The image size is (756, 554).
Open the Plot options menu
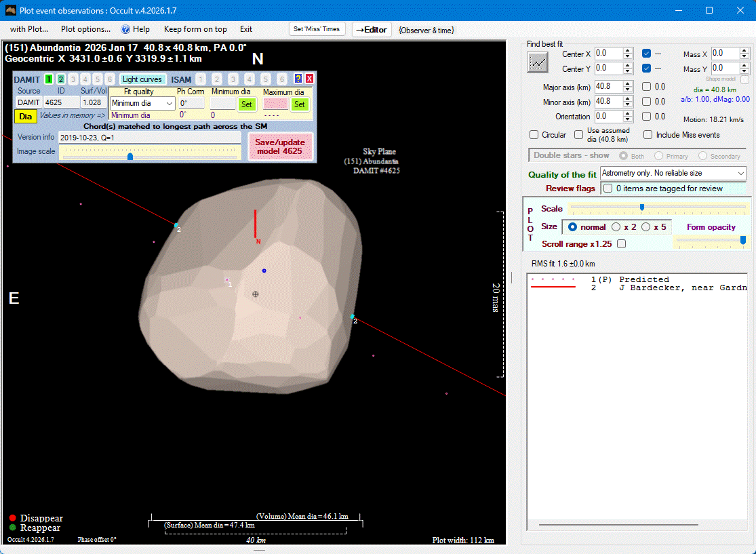click(x=85, y=29)
